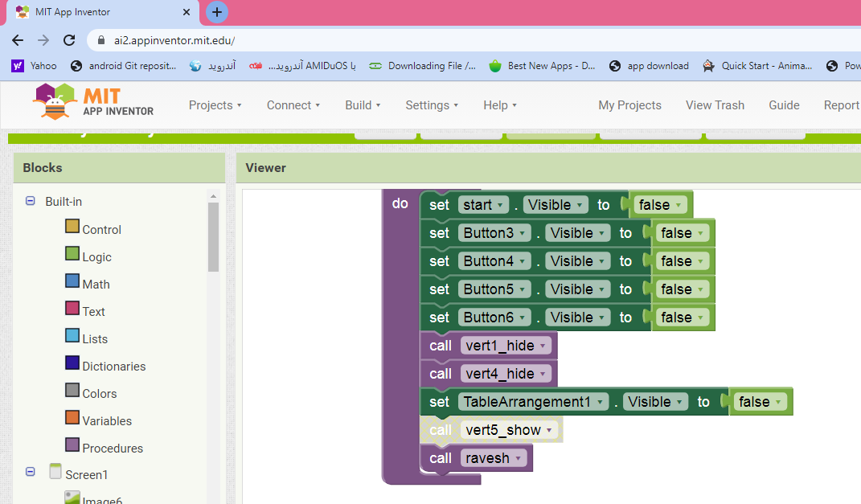Open the Button3 component dropdown
Image resolution: width=861 pixels, height=504 pixels.
tap(523, 233)
